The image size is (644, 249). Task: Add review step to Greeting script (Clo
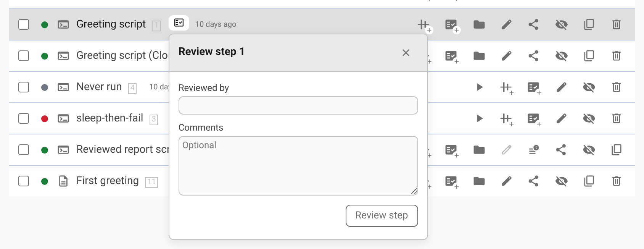click(x=452, y=57)
